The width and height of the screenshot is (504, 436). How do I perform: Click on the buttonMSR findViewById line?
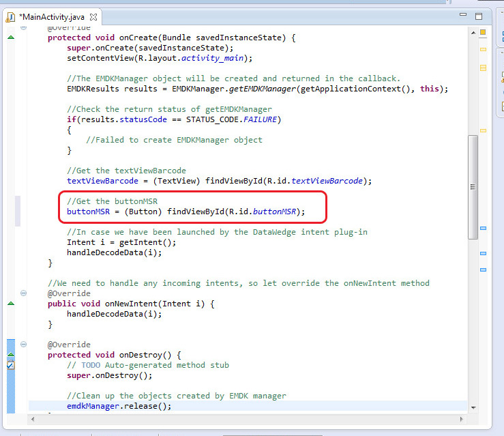[186, 212]
